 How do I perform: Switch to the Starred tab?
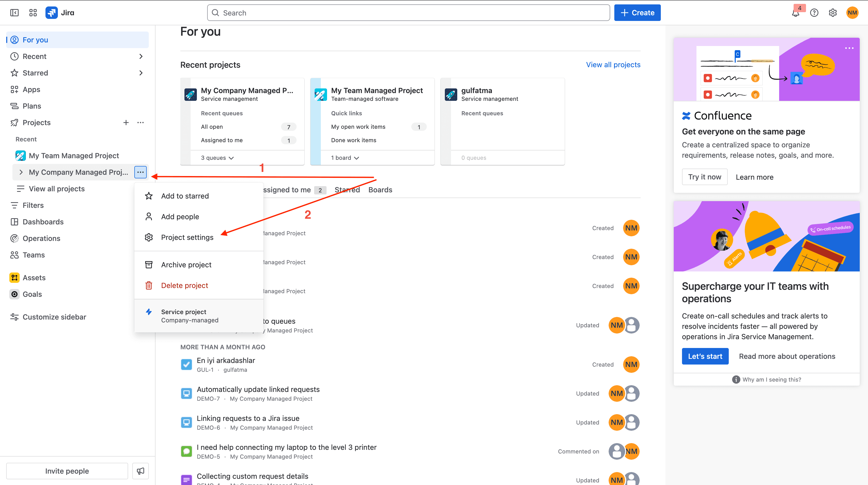tap(347, 190)
